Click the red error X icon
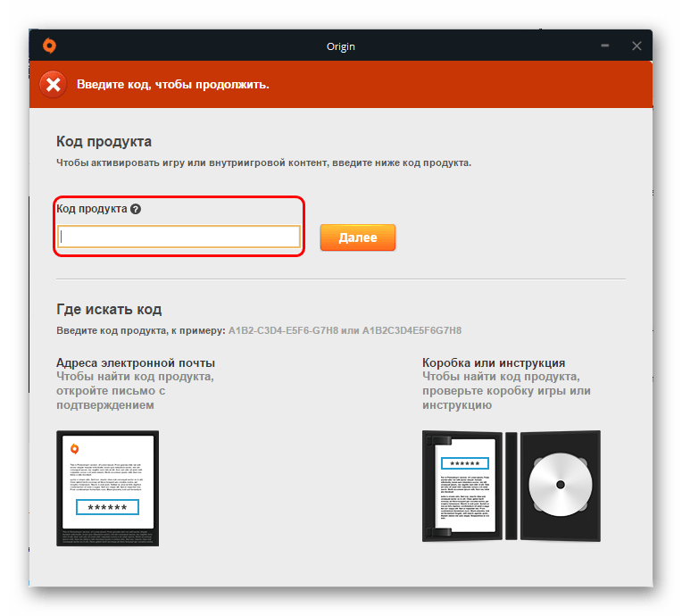This screenshot has height=616, width=682. click(53, 85)
